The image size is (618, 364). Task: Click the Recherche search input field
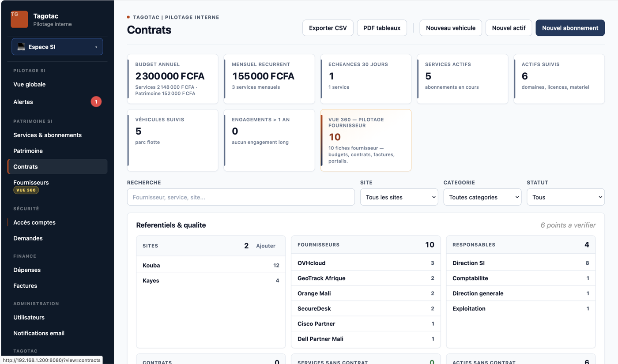coord(241,197)
